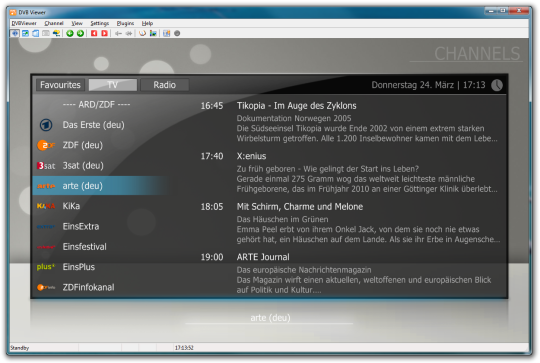The image size is (540, 363).
Task: Click the yellow and blue toolbar icon
Action: (x=56, y=33)
